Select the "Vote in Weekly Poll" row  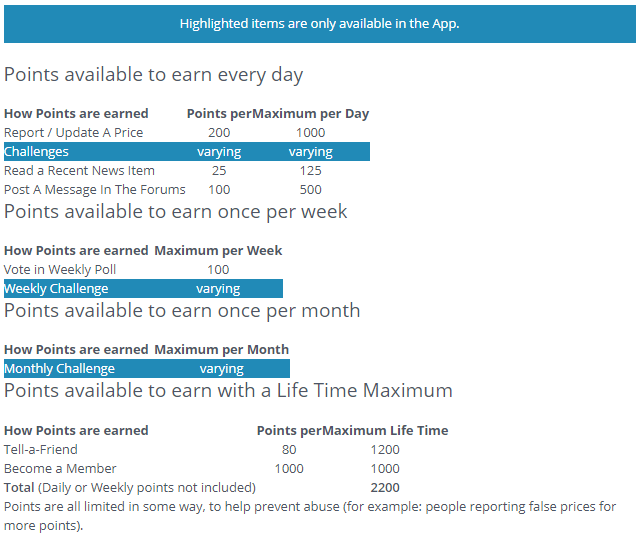click(x=61, y=270)
